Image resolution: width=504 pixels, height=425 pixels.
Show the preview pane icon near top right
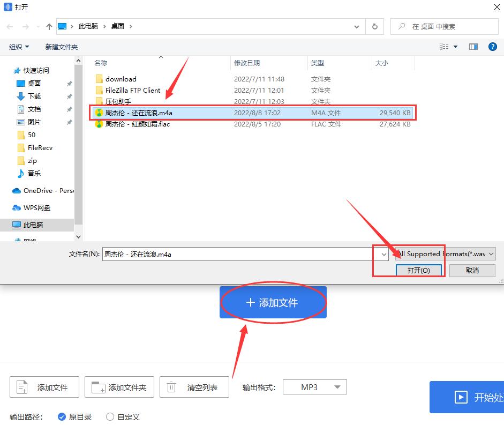473,47
